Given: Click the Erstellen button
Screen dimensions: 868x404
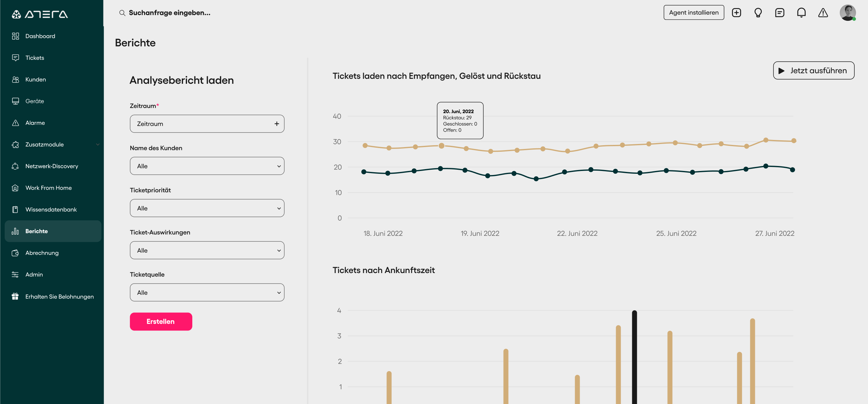Looking at the screenshot, I should [161, 321].
